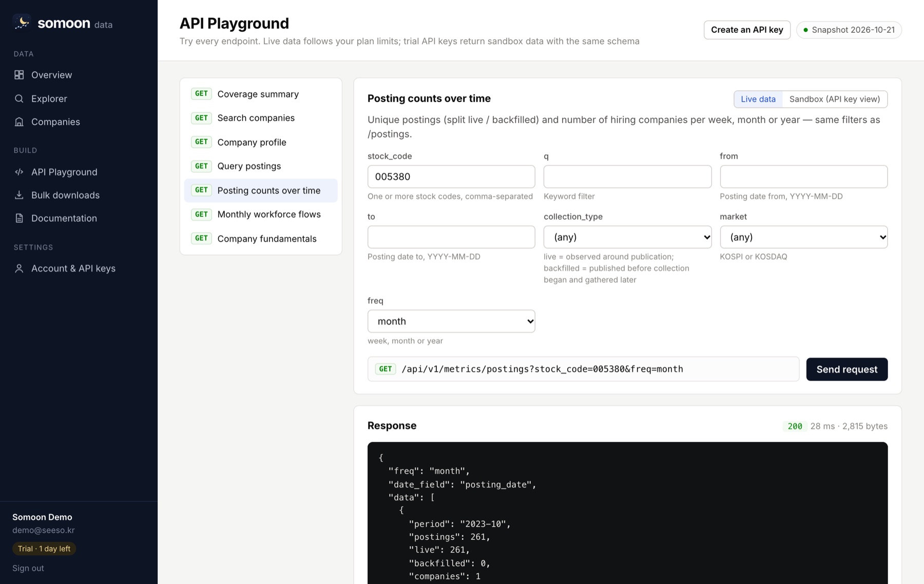
Task: Click the API Playground code icon
Action: 19,172
